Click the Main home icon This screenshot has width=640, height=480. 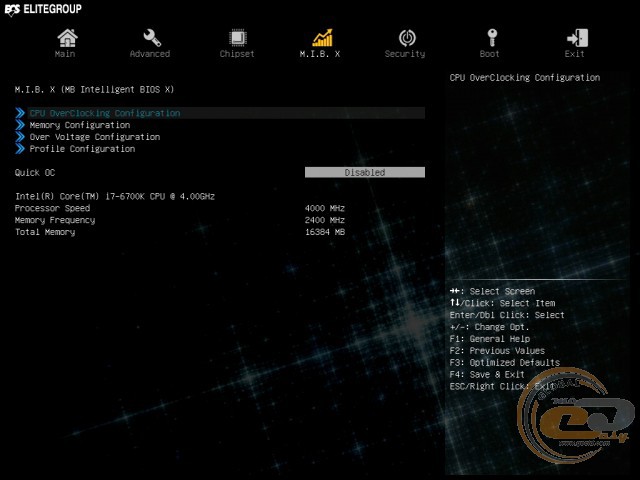(67, 38)
